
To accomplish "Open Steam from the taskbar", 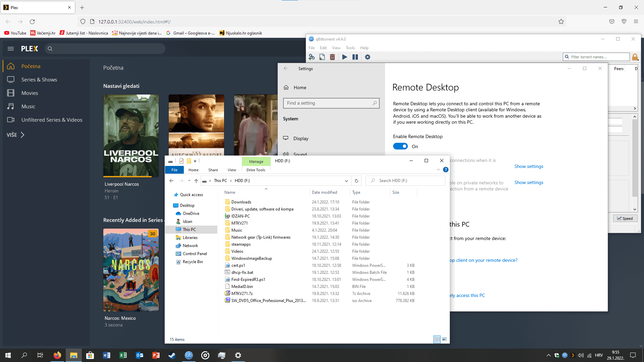I will pos(172,355).
